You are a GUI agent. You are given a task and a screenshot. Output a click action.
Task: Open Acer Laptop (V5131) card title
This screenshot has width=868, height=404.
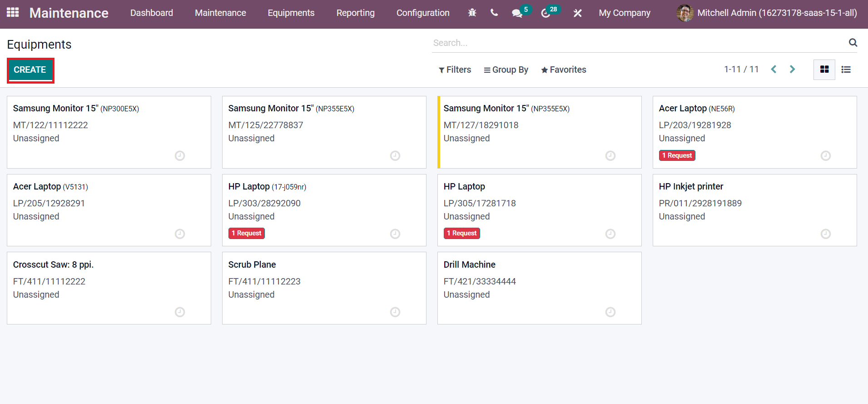[50, 187]
